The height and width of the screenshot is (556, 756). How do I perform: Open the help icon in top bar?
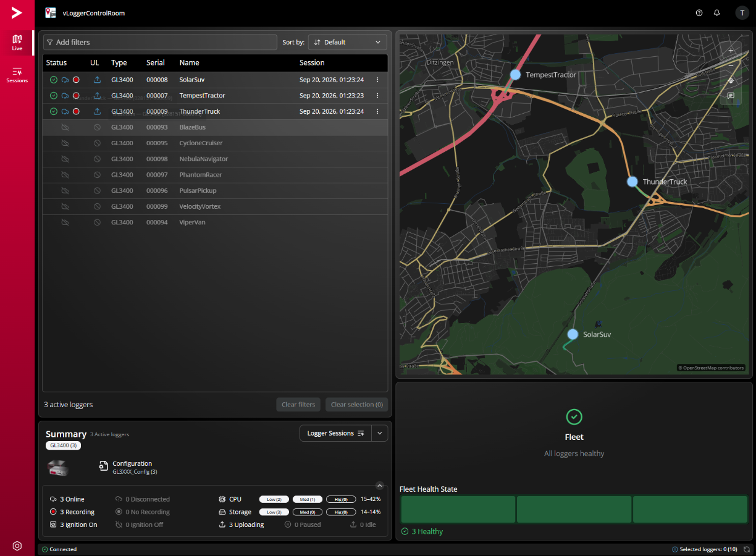699,13
